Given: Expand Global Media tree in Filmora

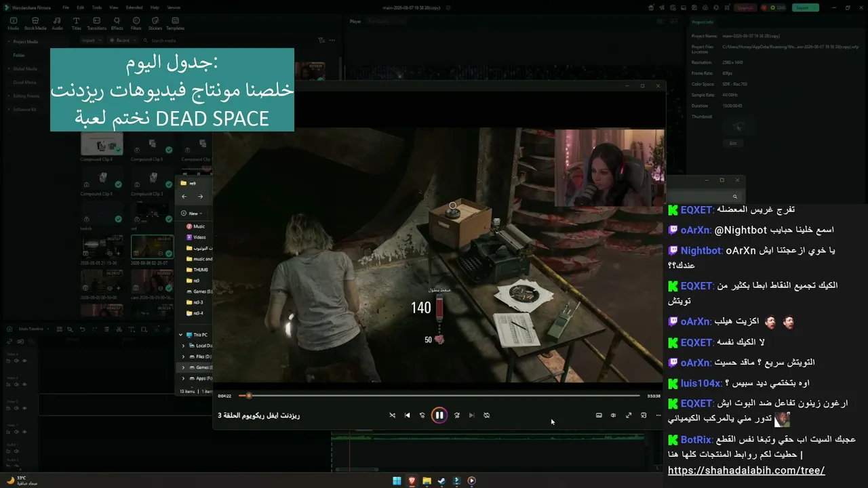Looking at the screenshot, I should (x=8, y=68).
